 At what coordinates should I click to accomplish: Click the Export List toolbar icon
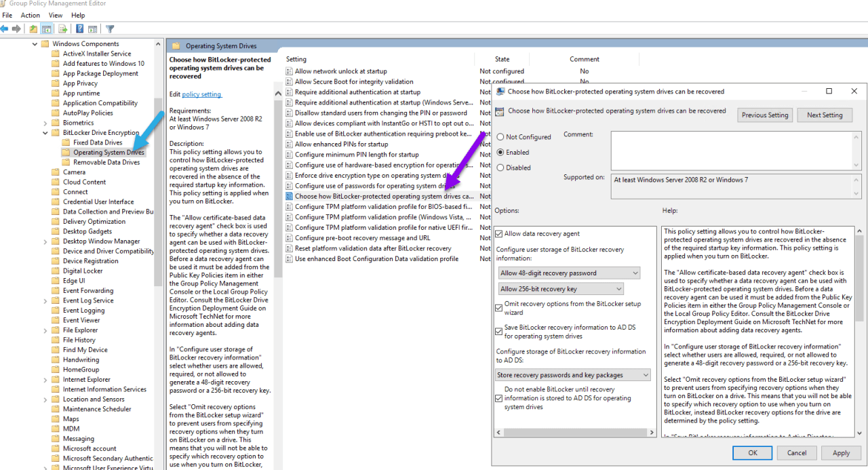coord(62,28)
